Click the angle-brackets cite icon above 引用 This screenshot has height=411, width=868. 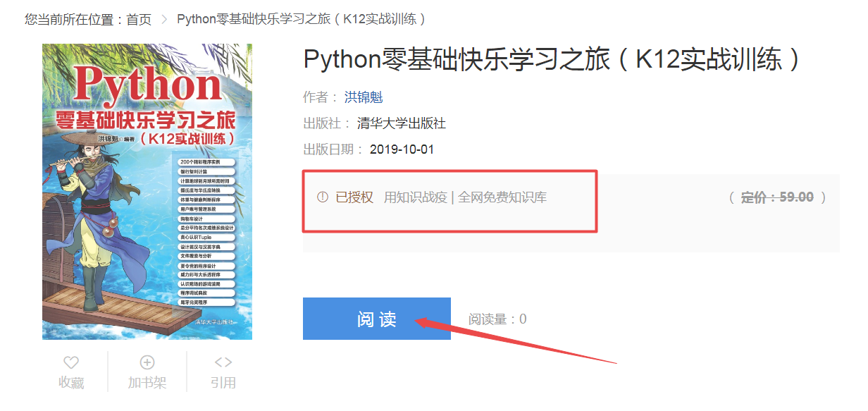[223, 362]
